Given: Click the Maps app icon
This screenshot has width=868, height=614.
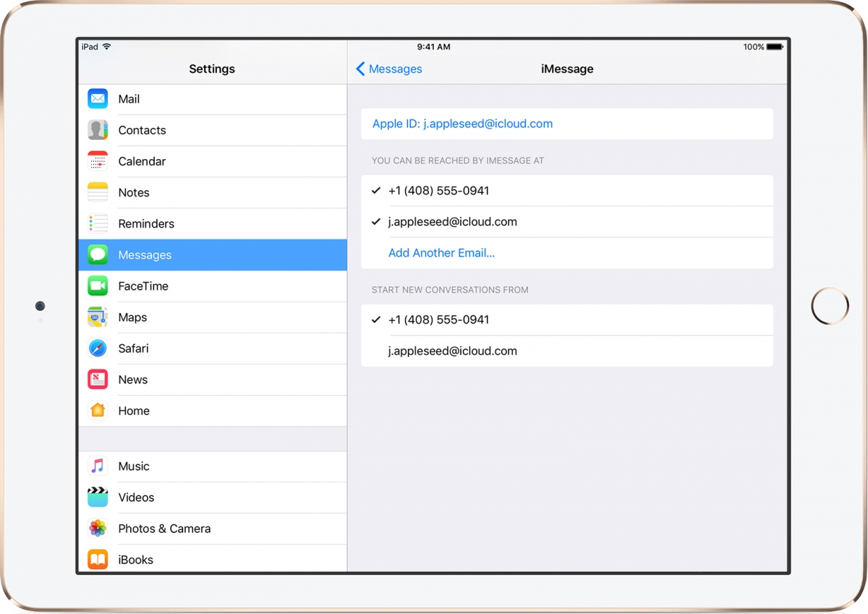Looking at the screenshot, I should click(x=98, y=317).
